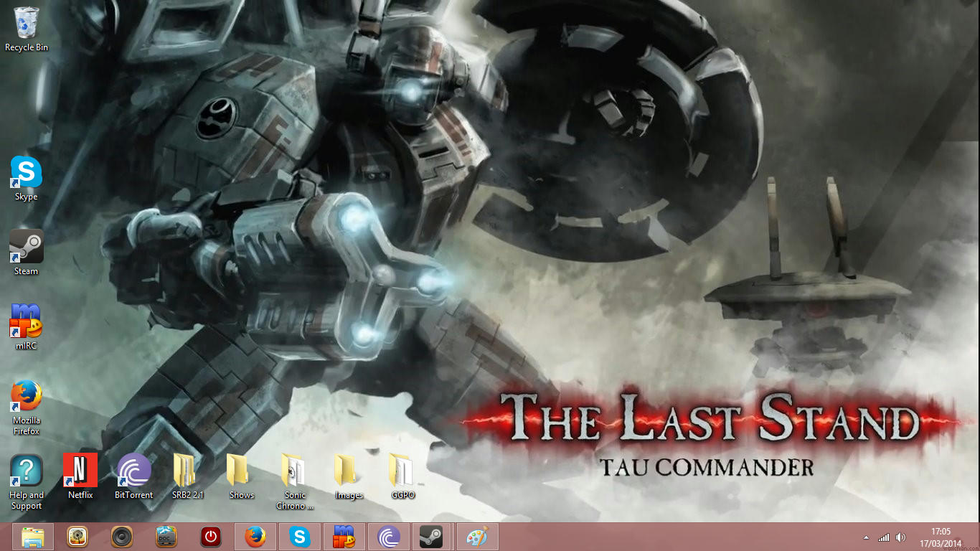Switch to Skype on the taskbar
Image resolution: width=980 pixels, height=551 pixels.
300,537
